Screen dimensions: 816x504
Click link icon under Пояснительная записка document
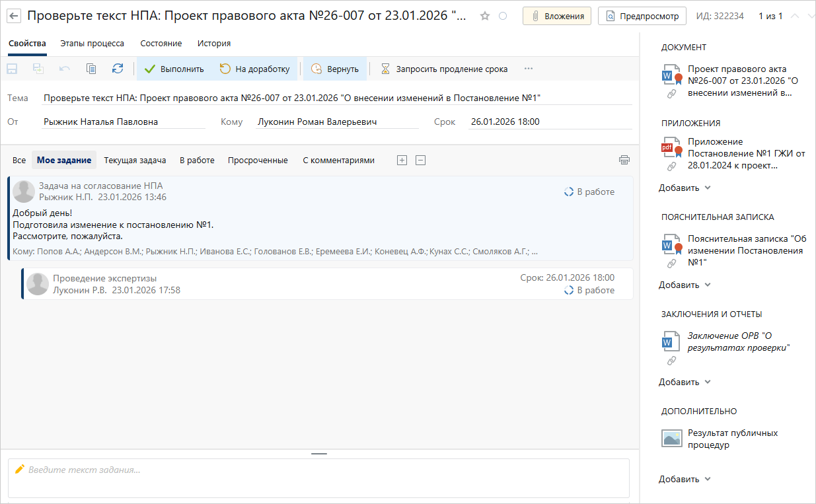[x=672, y=264]
